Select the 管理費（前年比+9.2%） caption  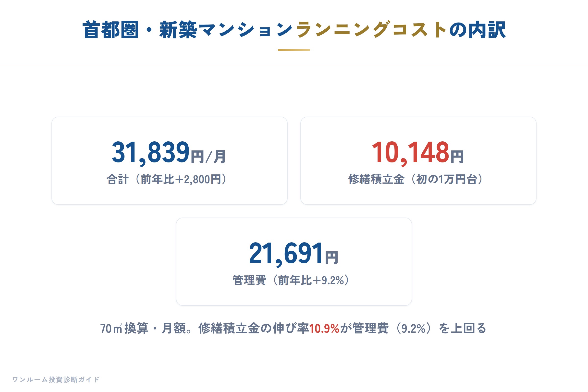coord(291,280)
